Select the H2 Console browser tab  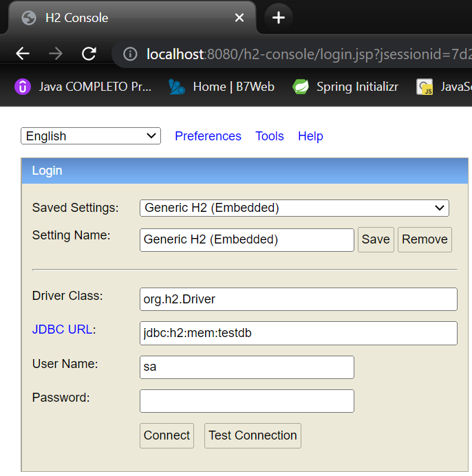pos(132,18)
